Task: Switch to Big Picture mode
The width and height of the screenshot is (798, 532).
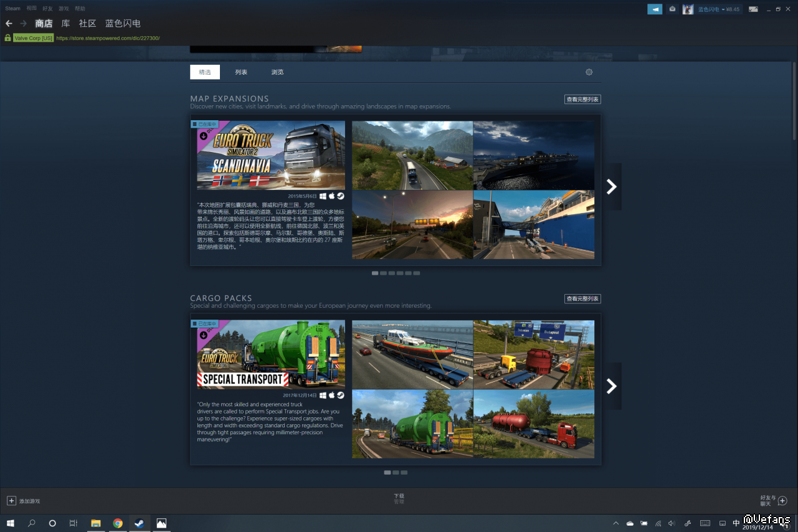Action: click(753, 9)
